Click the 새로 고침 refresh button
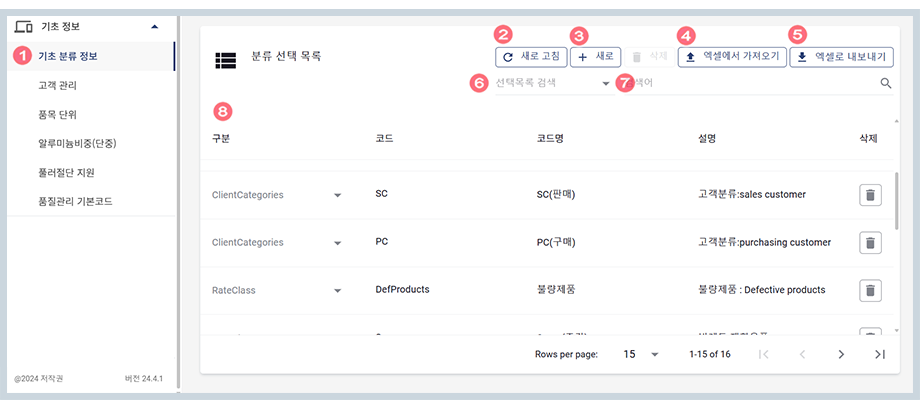The height and width of the screenshot is (400, 920). (531, 58)
